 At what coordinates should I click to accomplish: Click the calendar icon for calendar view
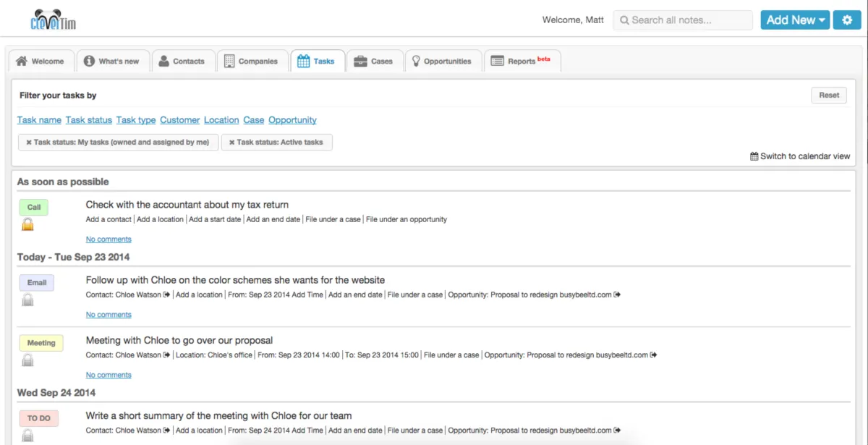click(754, 156)
